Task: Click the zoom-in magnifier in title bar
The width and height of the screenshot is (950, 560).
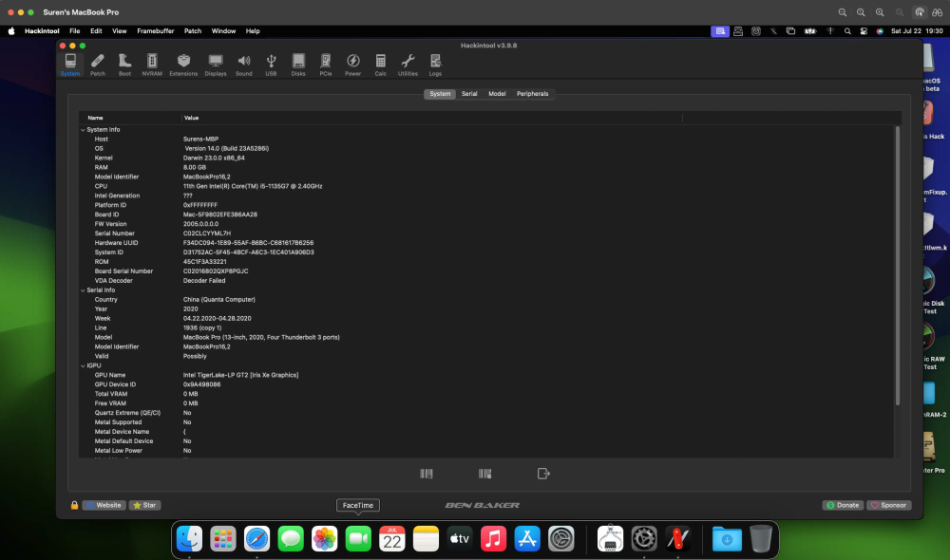Action: tap(880, 12)
